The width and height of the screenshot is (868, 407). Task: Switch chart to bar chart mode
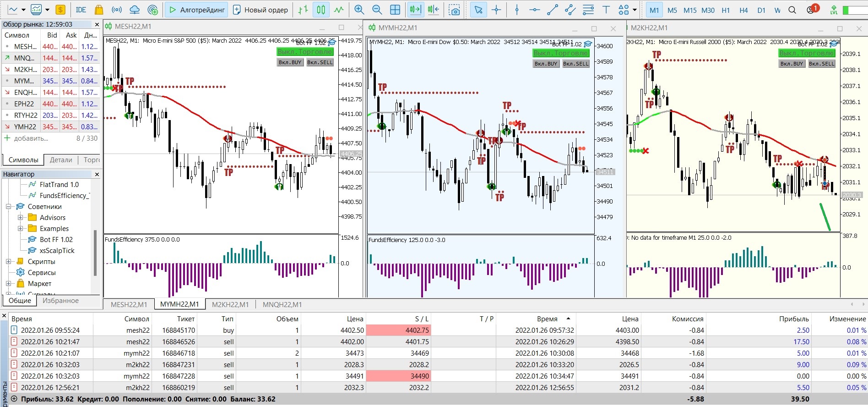pos(303,10)
